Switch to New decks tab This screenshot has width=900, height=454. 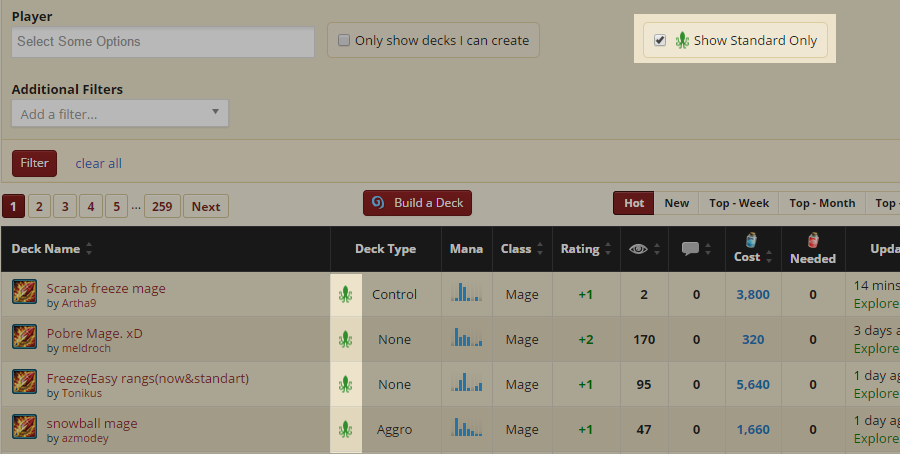[x=676, y=203]
